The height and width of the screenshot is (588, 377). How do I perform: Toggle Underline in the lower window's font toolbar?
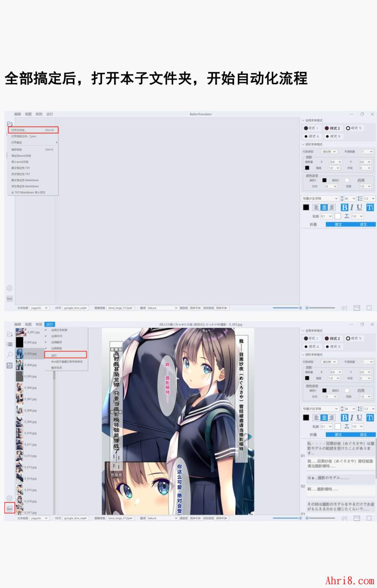[x=359, y=418]
